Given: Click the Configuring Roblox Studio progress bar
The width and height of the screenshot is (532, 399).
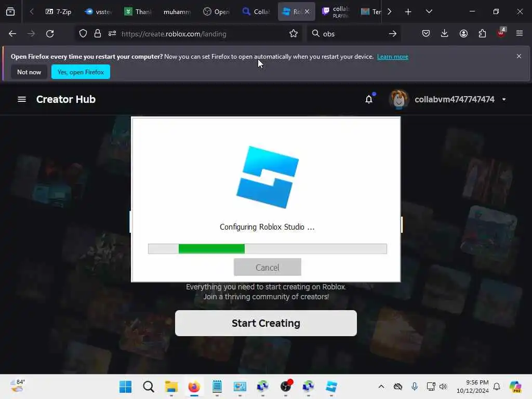Looking at the screenshot, I should pyautogui.click(x=268, y=249).
